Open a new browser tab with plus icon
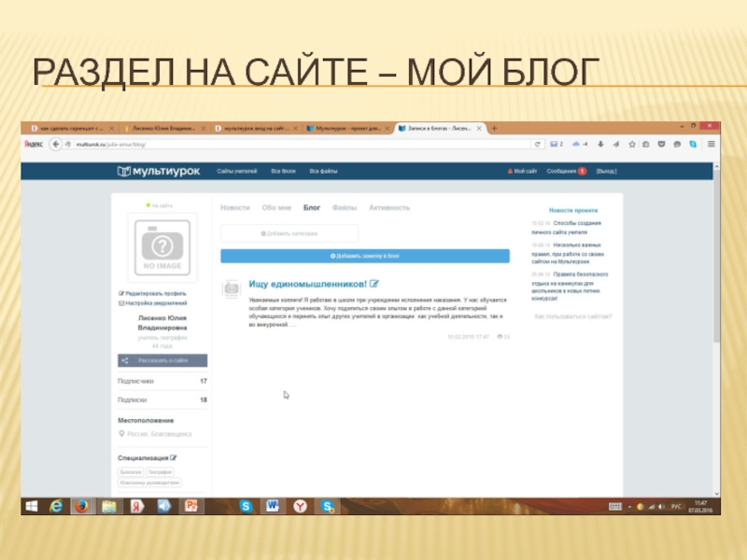This screenshot has height=560, width=747. (x=494, y=128)
